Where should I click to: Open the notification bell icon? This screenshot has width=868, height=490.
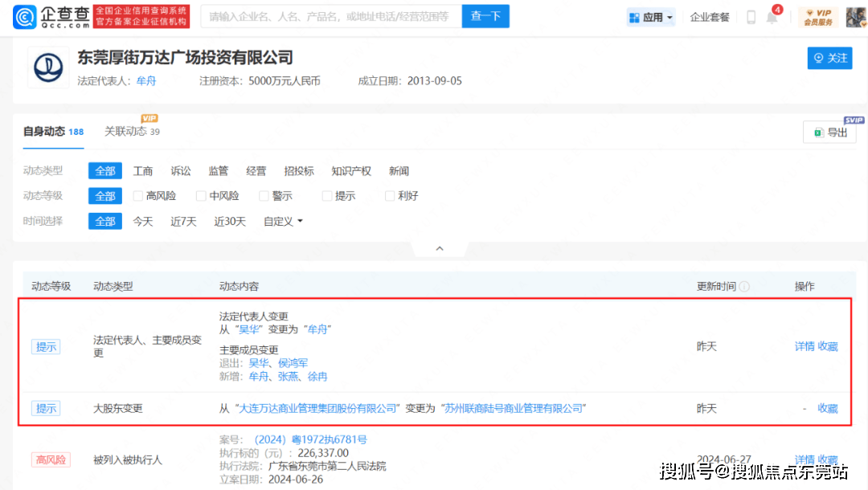coord(772,17)
